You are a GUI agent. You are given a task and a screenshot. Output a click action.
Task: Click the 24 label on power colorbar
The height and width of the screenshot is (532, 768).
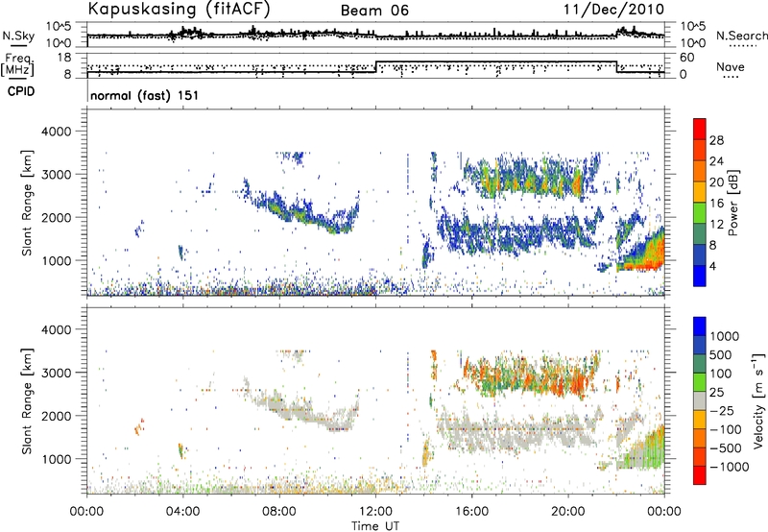pyautogui.click(x=716, y=161)
